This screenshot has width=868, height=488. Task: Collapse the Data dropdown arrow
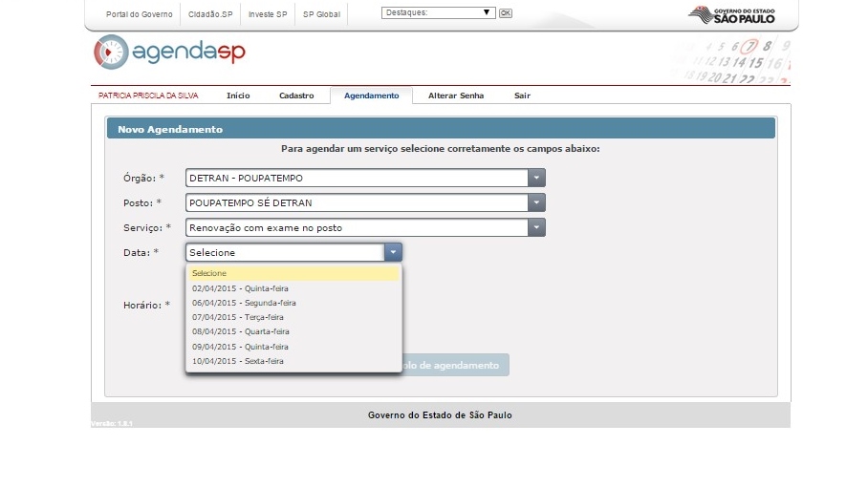point(393,252)
